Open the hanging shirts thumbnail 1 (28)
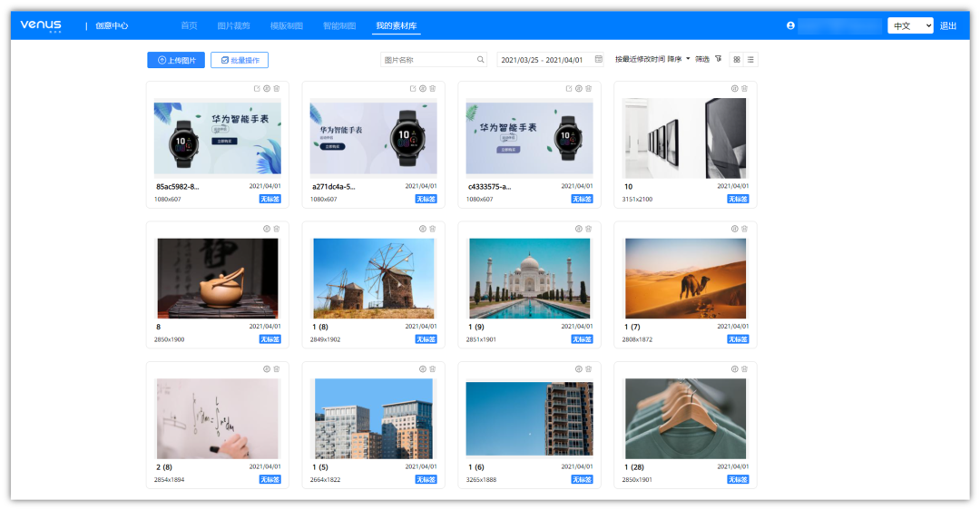 pyautogui.click(x=685, y=418)
